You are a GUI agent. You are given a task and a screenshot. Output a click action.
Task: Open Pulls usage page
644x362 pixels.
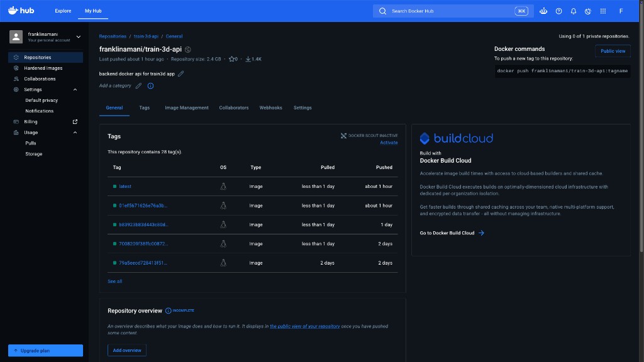[x=31, y=143]
